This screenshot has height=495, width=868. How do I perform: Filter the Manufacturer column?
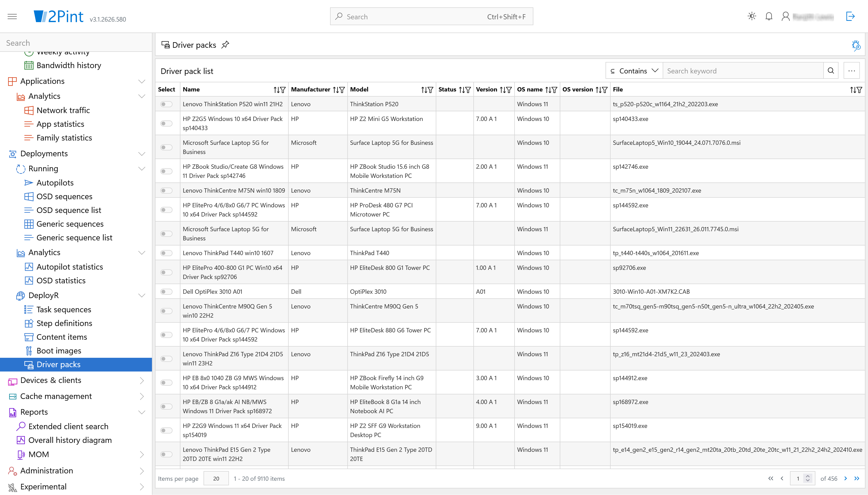pos(342,90)
